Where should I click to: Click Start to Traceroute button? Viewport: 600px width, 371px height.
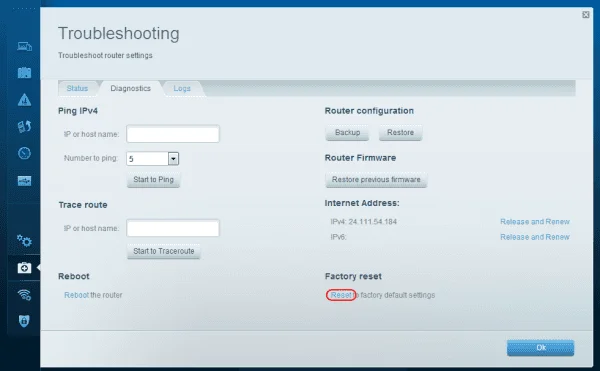pos(164,251)
